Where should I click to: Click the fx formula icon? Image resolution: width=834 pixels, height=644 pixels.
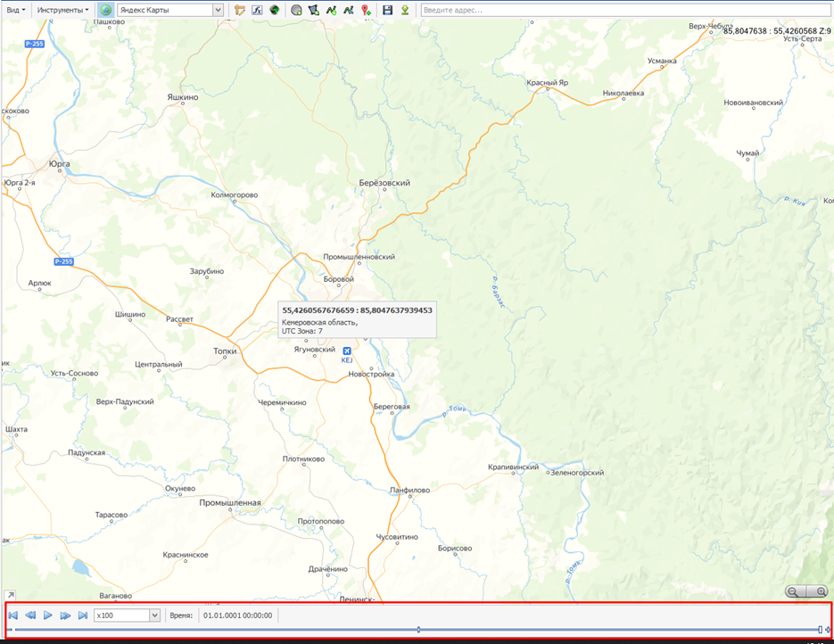pyautogui.click(x=256, y=10)
